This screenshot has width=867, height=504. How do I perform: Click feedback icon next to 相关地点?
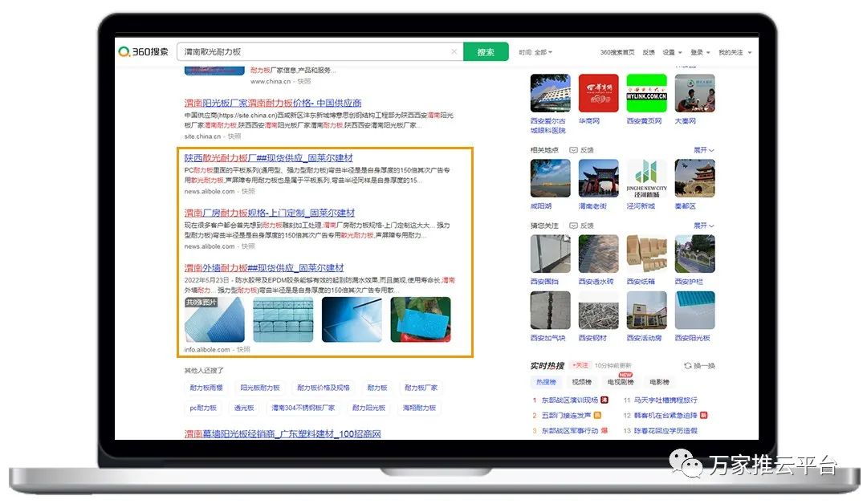click(x=574, y=150)
